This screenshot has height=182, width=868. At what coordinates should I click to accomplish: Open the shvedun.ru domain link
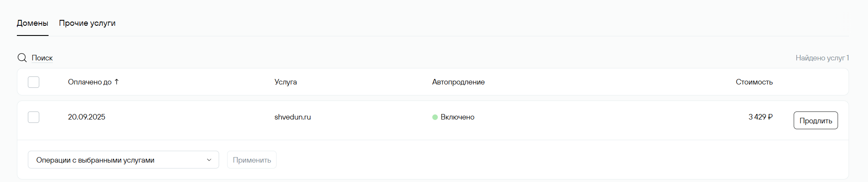pyautogui.click(x=293, y=117)
